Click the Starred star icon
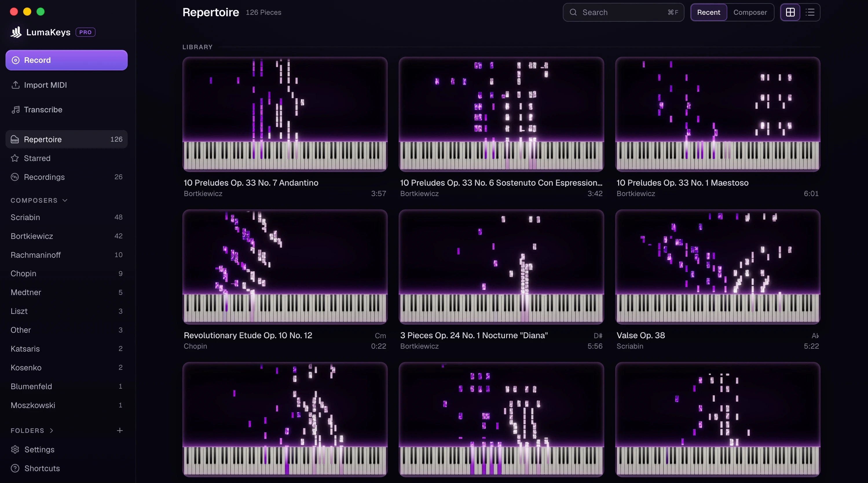 pos(15,158)
